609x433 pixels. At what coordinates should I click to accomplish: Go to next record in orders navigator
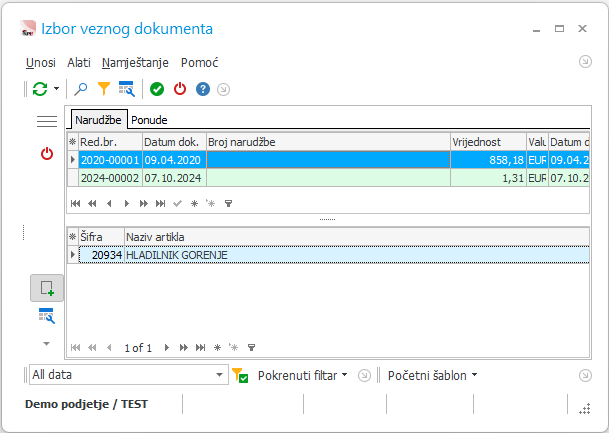coord(127,203)
